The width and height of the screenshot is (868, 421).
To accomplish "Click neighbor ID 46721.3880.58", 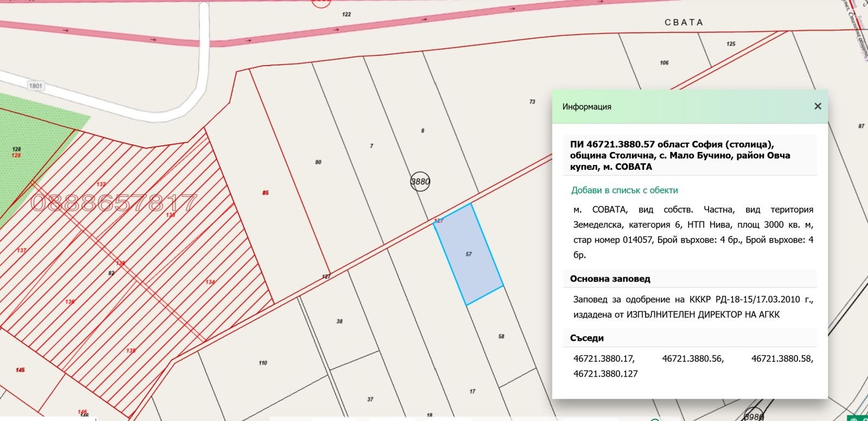I will pos(782,359).
